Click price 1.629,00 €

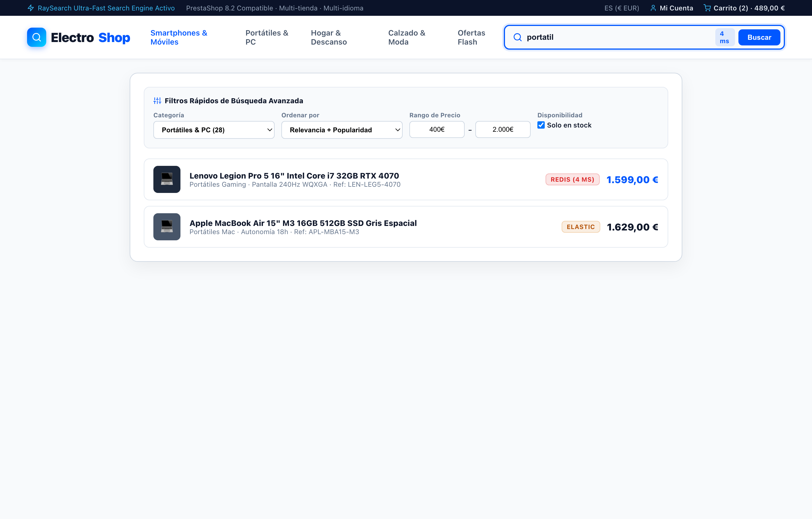(633, 227)
